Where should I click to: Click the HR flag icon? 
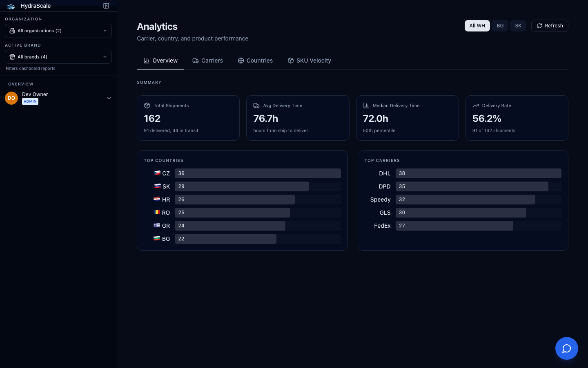pos(157,199)
